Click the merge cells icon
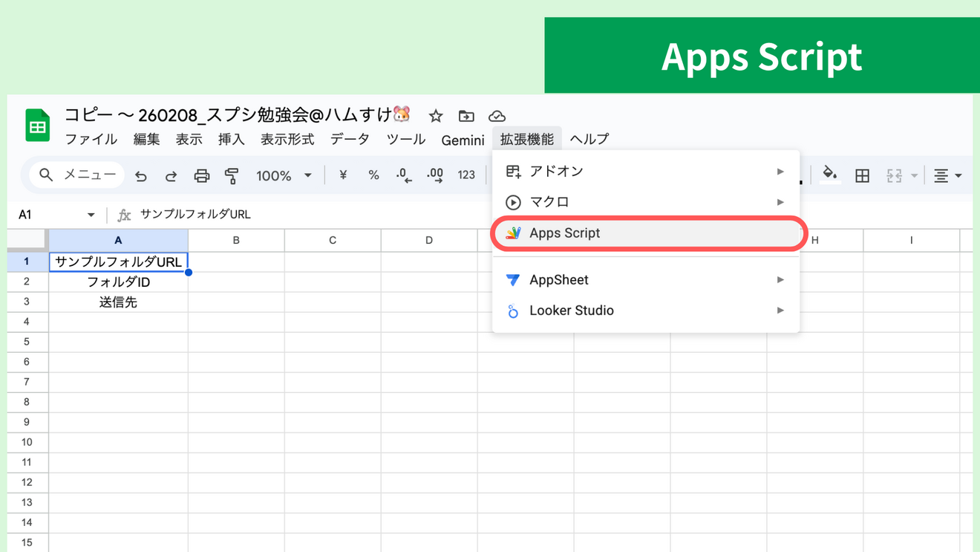Viewport: 980px width, 552px height. (x=894, y=176)
